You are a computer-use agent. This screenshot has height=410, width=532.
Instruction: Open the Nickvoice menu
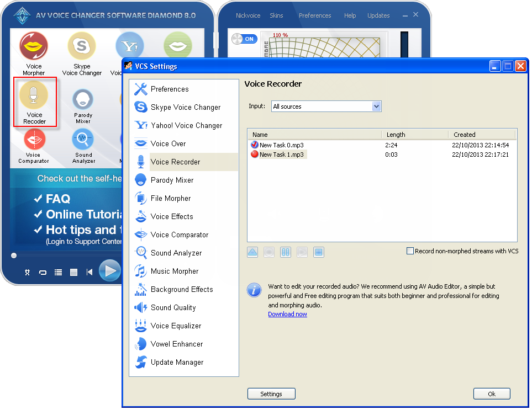[247, 15]
